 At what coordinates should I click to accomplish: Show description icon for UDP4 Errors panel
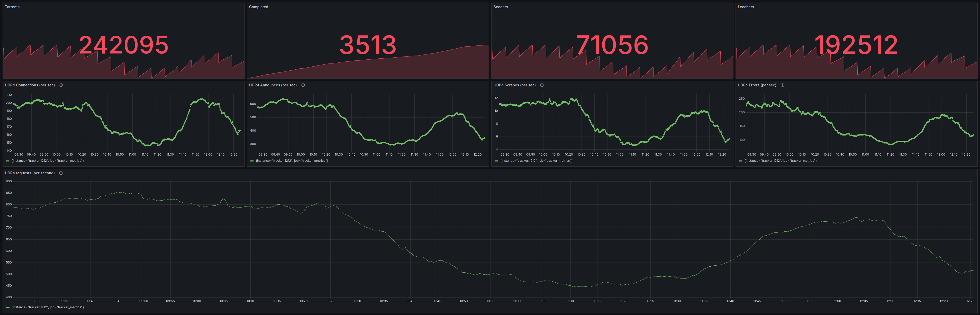[783, 85]
